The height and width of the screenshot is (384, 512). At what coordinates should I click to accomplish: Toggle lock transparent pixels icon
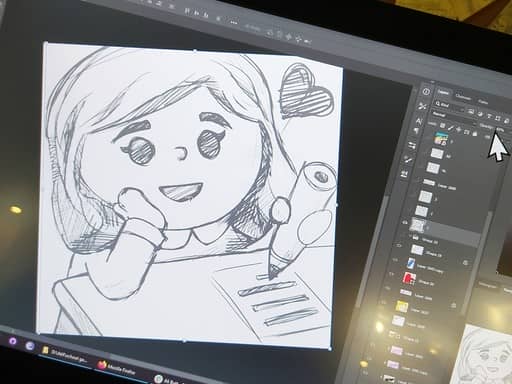(442, 125)
